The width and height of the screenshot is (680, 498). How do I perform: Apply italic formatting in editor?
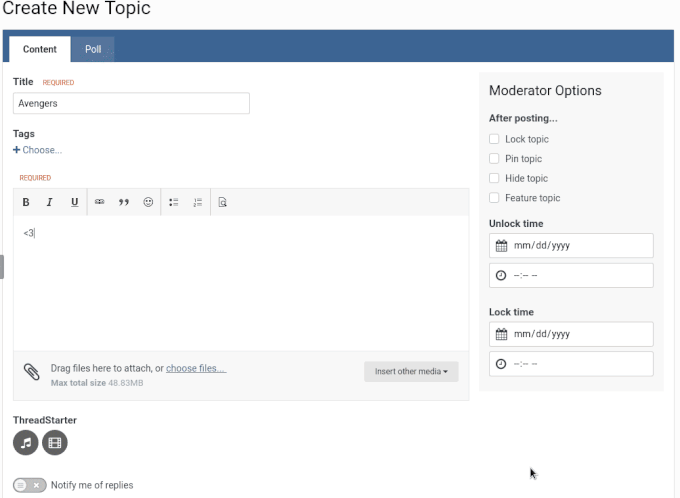click(x=50, y=202)
